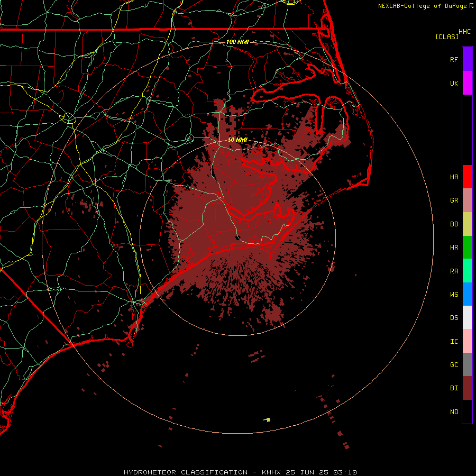Click the brown BI legend swatch
The height and width of the screenshot is (476, 476).
pyautogui.click(x=467, y=388)
